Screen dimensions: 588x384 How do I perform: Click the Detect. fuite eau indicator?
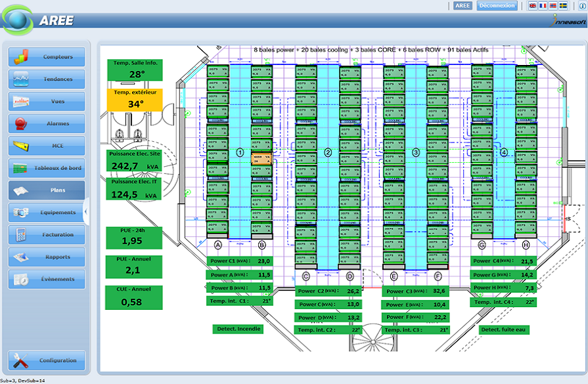click(504, 330)
